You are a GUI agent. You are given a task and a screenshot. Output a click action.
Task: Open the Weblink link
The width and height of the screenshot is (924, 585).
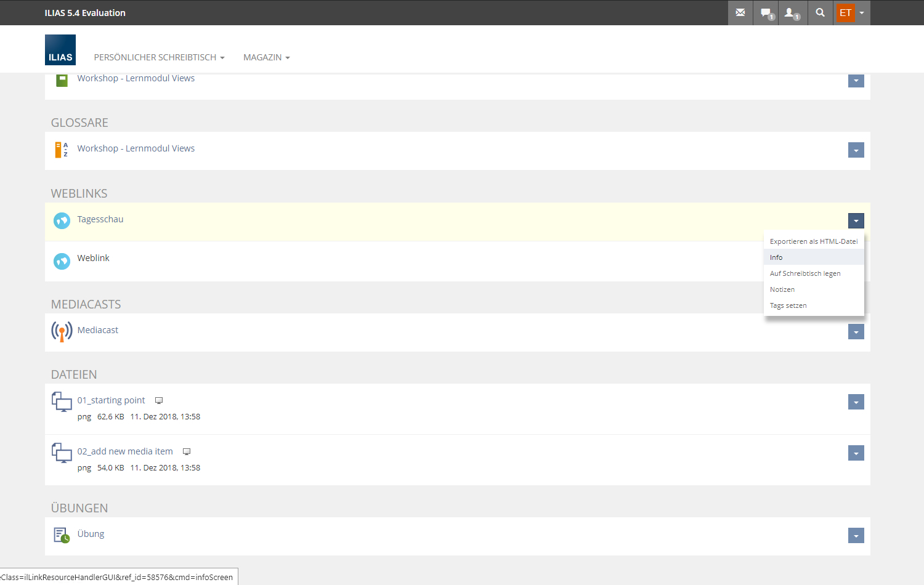[93, 258]
